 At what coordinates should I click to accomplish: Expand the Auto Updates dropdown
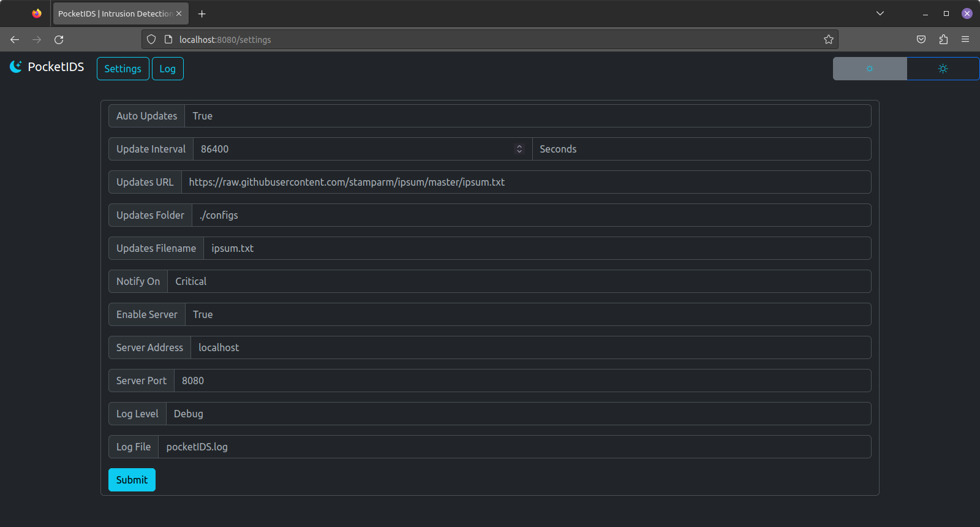(x=527, y=116)
